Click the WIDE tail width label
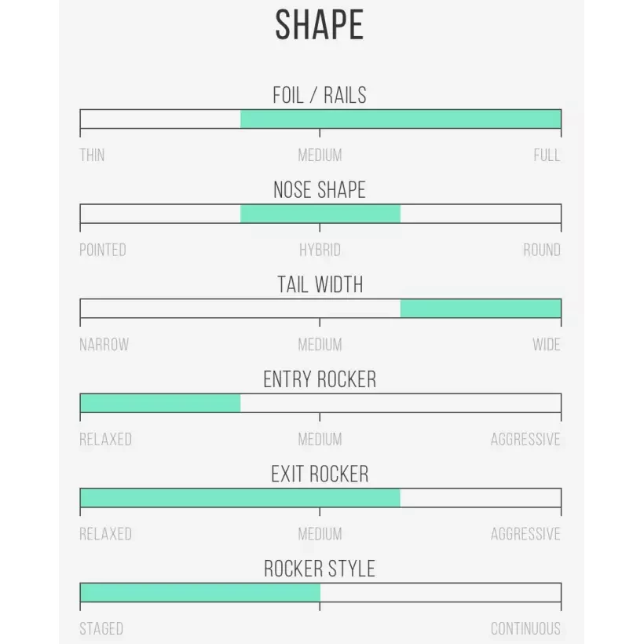Viewport: 644px width, 644px height. [x=547, y=345]
